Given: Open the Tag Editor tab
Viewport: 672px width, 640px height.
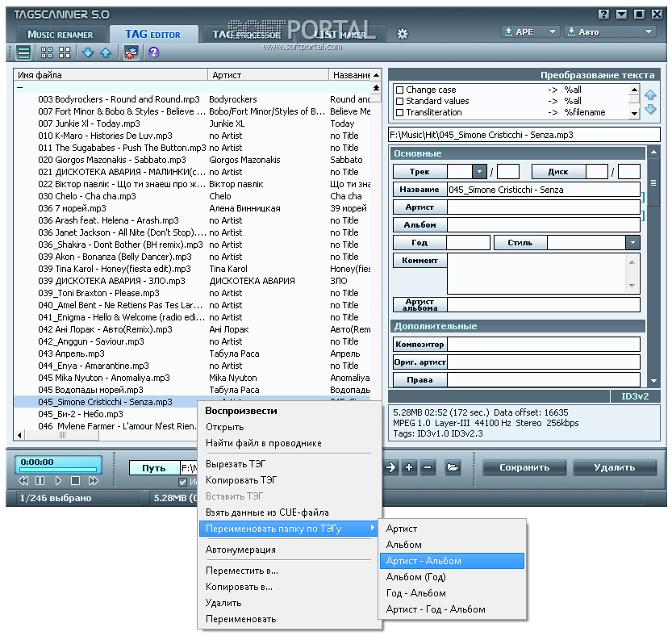Looking at the screenshot, I should [x=153, y=34].
